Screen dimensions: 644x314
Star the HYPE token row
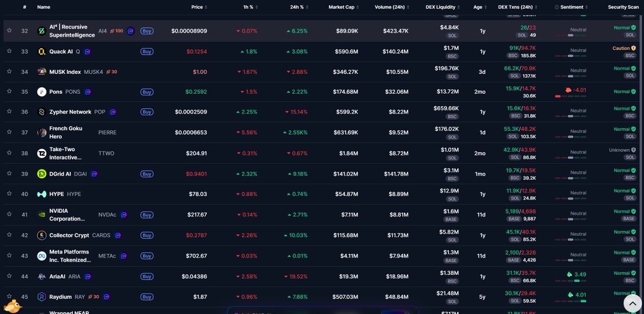[x=9, y=194]
